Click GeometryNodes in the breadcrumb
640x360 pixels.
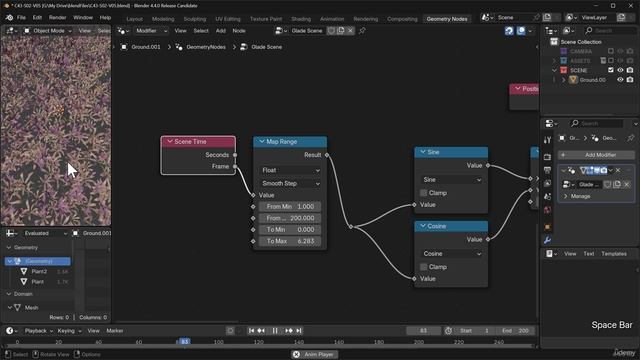coord(206,47)
